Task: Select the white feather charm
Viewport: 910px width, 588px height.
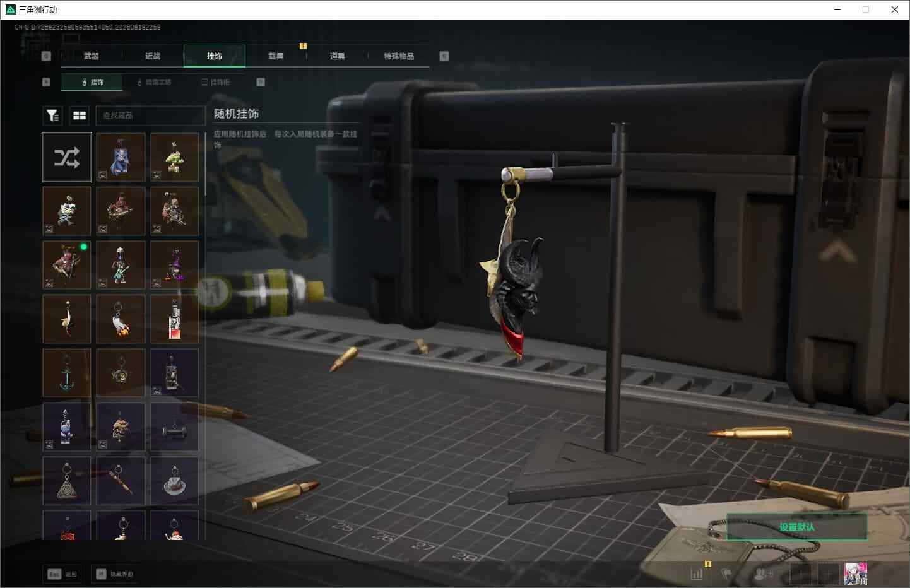Action: pos(67,319)
